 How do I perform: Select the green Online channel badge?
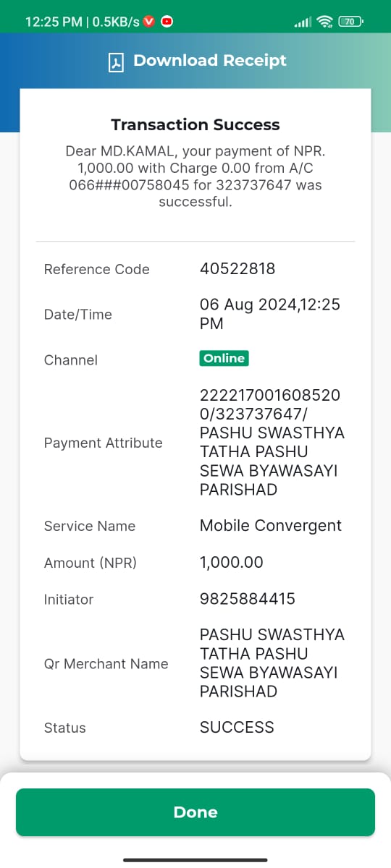pos(224,358)
